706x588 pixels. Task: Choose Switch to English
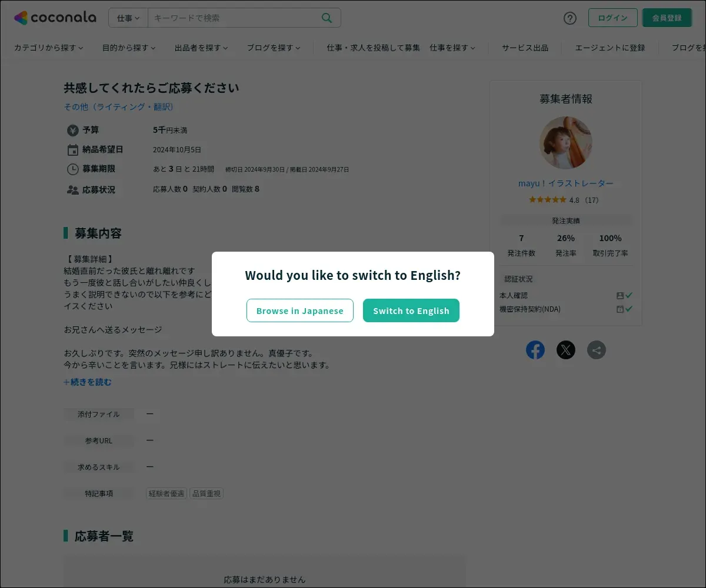click(411, 310)
